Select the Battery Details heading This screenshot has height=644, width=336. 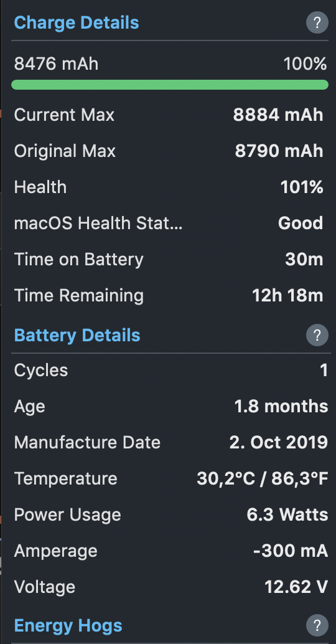77,335
